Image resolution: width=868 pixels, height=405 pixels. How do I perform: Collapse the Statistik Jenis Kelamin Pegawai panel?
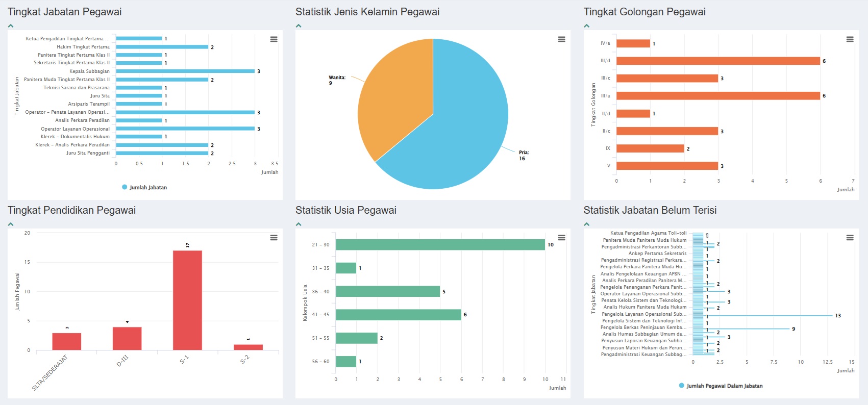click(x=299, y=26)
